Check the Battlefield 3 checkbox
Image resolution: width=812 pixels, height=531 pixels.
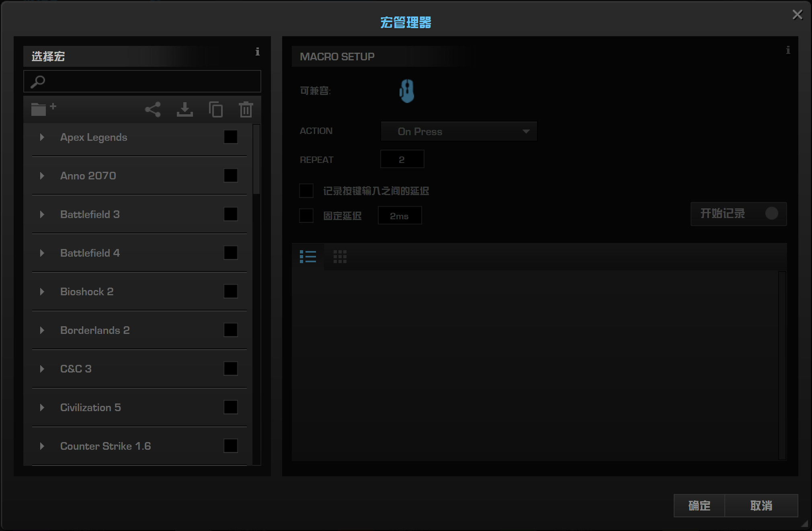coord(231,214)
